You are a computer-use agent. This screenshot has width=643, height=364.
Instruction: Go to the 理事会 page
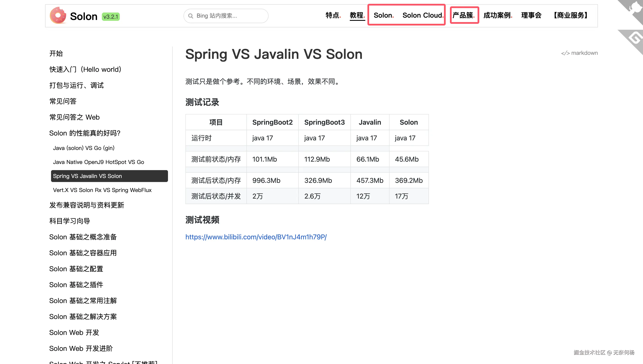click(x=531, y=16)
